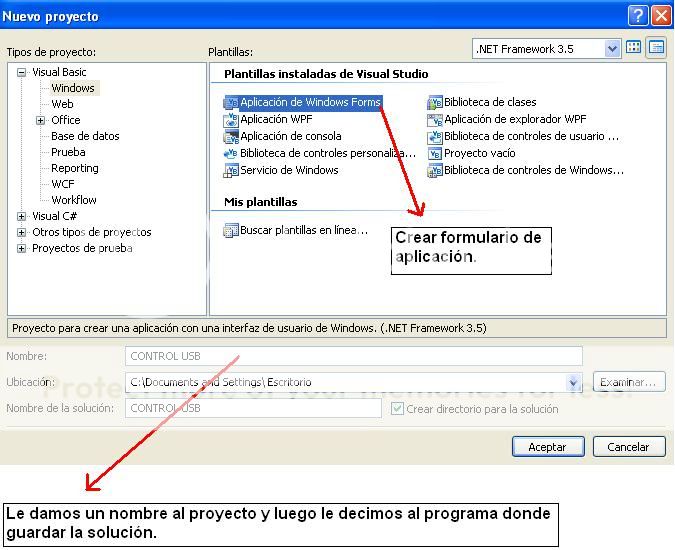675x550 pixels.
Task: Select Base de datos project type
Action: coord(85,136)
